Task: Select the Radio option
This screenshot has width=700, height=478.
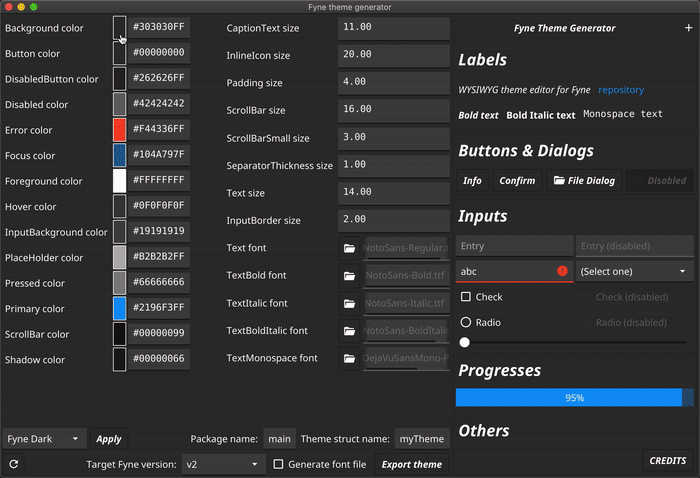Action: click(466, 322)
